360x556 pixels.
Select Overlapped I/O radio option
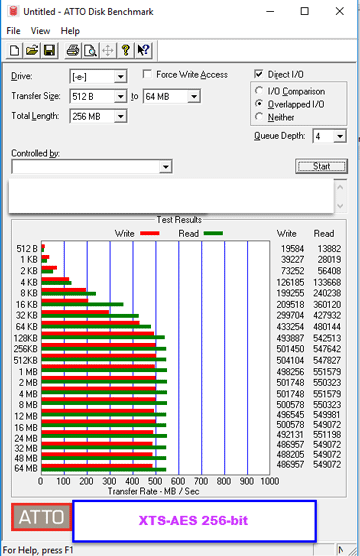[259, 104]
